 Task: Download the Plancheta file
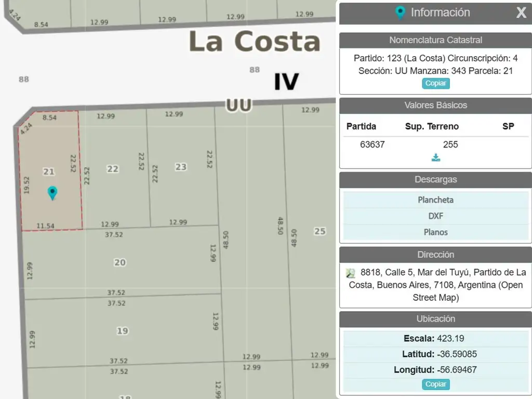point(435,199)
